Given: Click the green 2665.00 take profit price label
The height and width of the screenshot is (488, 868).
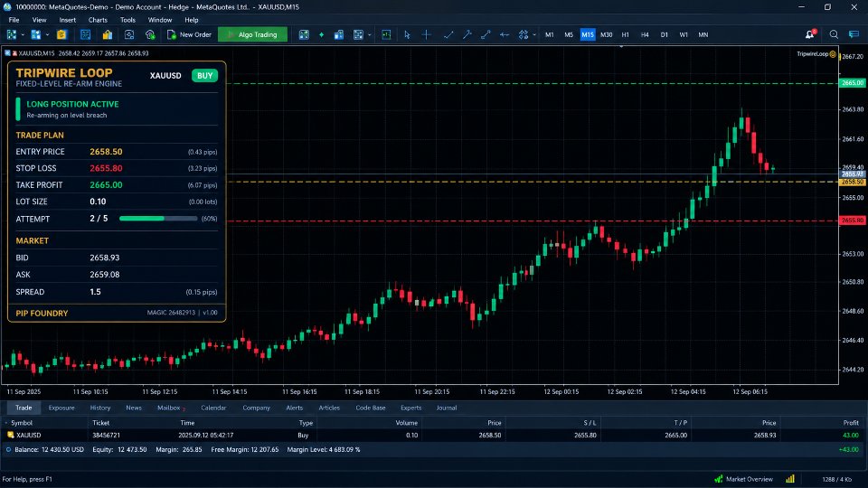Looking at the screenshot, I should 853,83.
